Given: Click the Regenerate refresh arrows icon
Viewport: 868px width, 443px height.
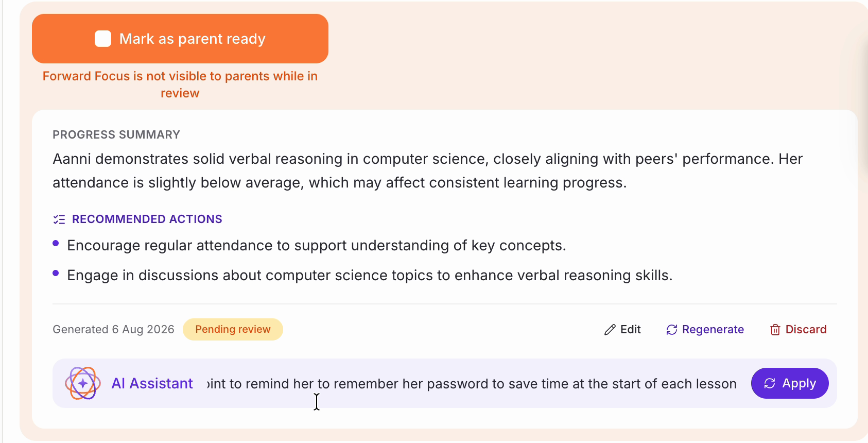Looking at the screenshot, I should [x=672, y=330].
